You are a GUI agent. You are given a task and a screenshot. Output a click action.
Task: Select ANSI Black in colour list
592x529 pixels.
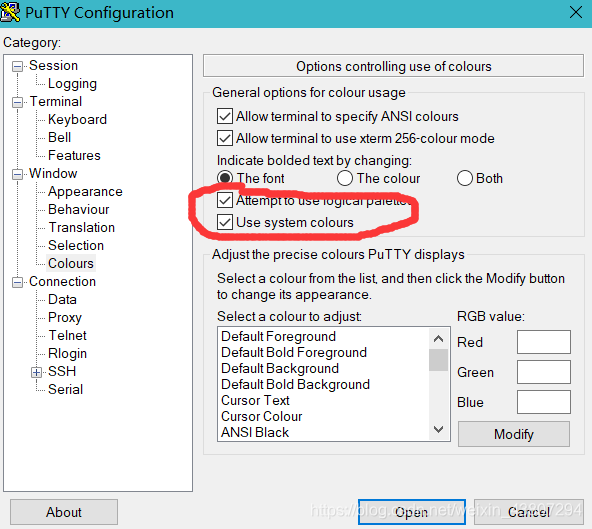[255, 432]
